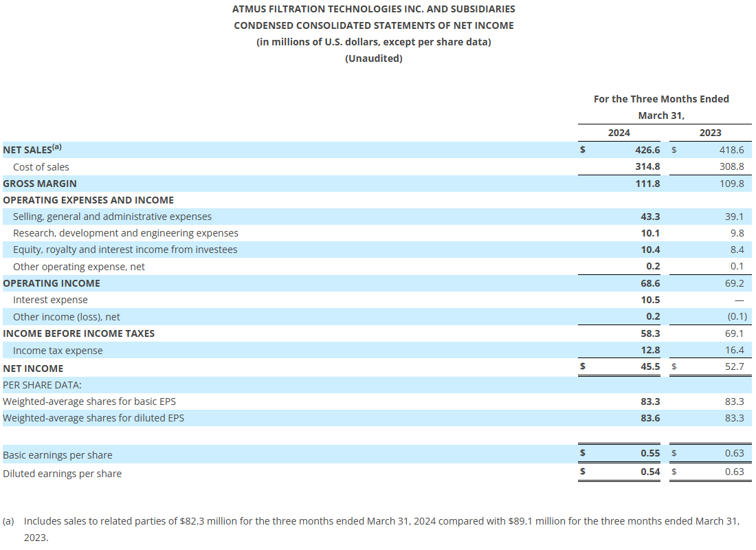
Task: Select the value 58.3
Action: pyautogui.click(x=650, y=333)
